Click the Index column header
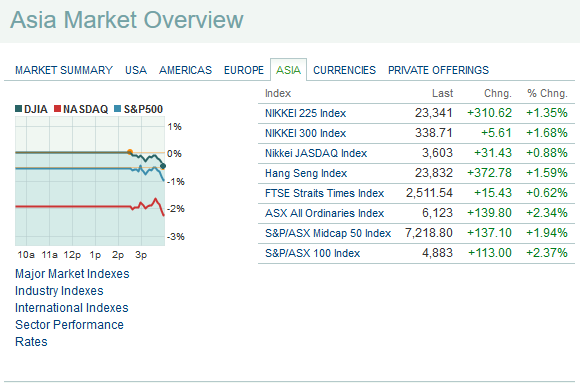The height and width of the screenshot is (383, 580). (x=278, y=93)
